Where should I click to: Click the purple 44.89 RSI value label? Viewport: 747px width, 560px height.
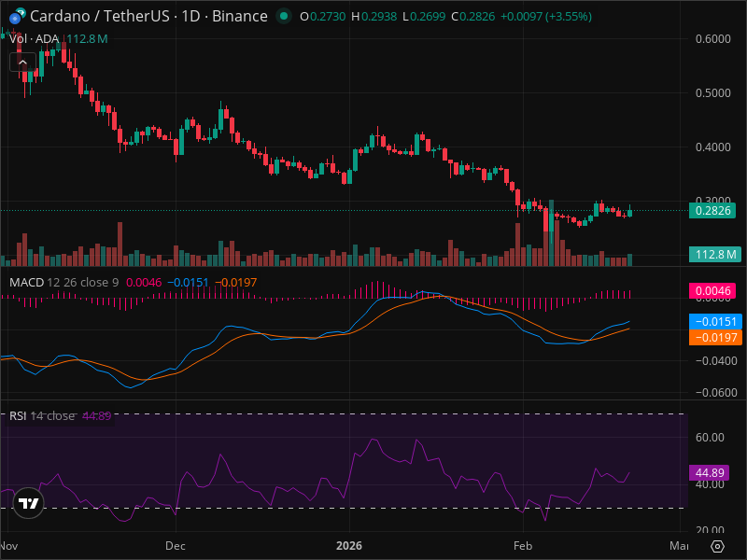710,473
